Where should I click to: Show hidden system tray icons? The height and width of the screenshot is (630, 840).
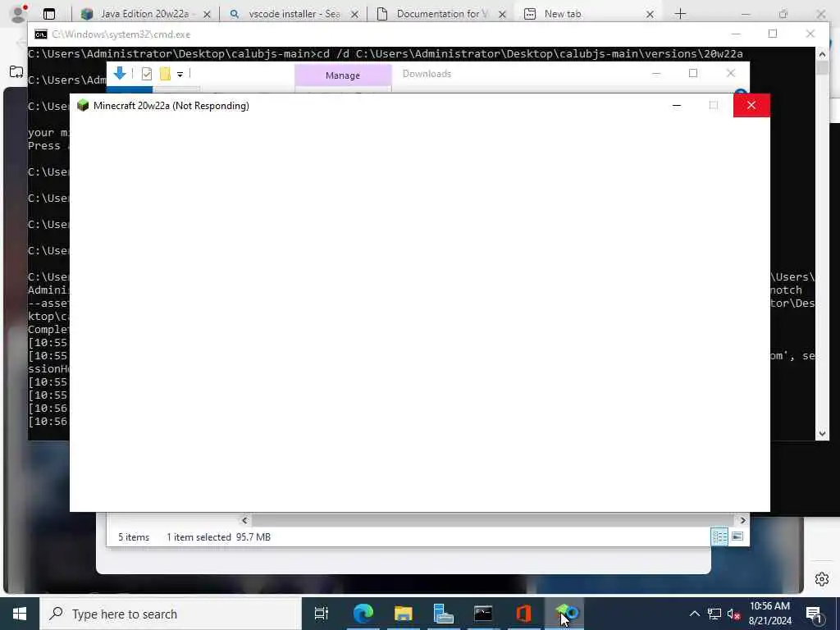pyautogui.click(x=694, y=614)
